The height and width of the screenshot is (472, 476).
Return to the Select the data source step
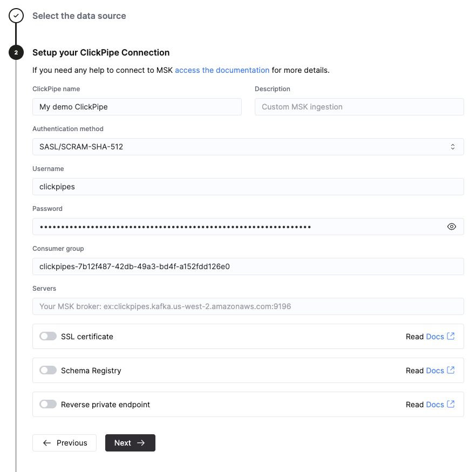[79, 16]
